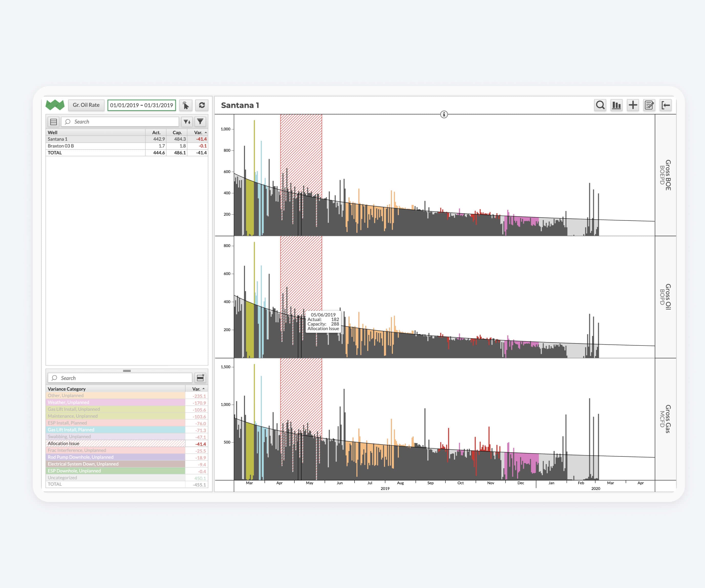Viewport: 705px width, 588px height.
Task: Select the bar chart view icon
Action: point(617,106)
